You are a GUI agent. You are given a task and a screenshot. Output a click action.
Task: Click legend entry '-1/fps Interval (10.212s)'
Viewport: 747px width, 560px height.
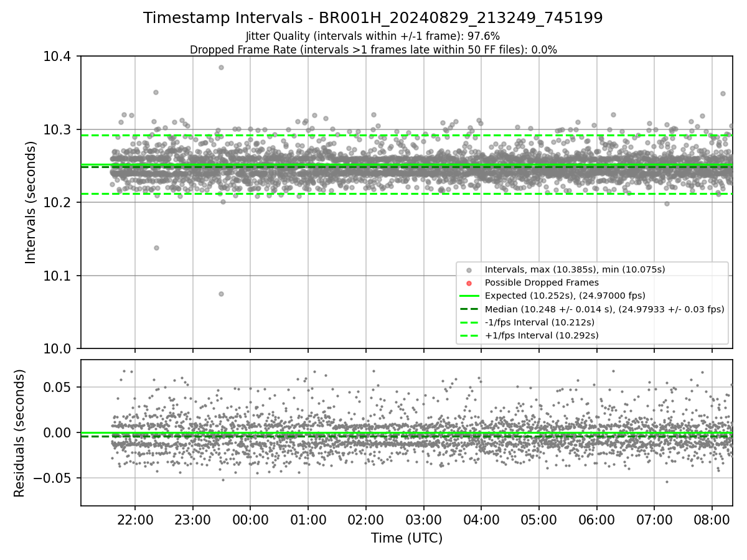click(x=540, y=322)
